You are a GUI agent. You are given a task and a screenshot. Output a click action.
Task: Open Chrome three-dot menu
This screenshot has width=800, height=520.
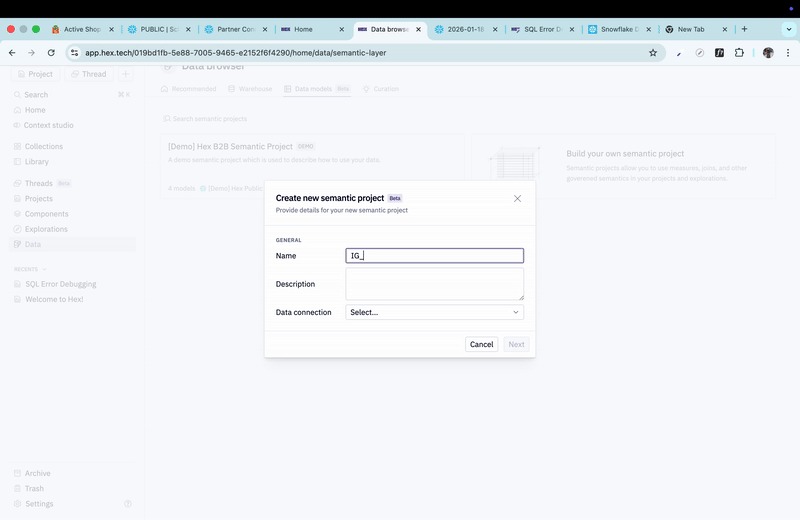788,53
